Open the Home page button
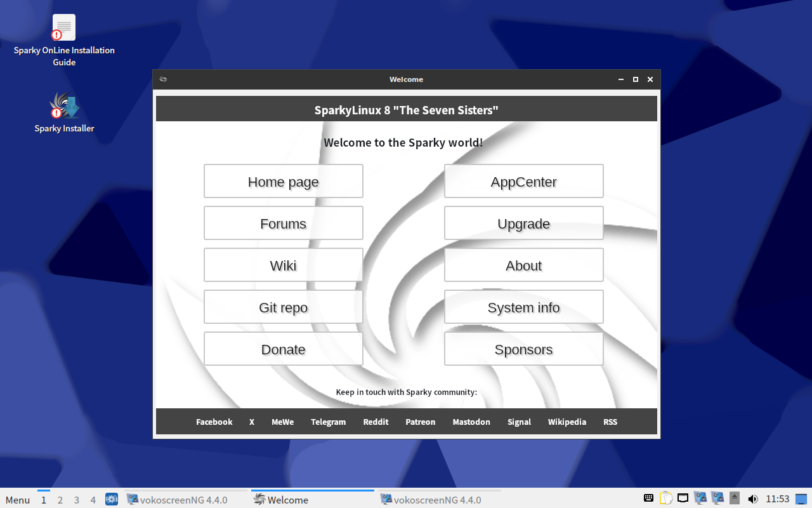 pyautogui.click(x=284, y=182)
